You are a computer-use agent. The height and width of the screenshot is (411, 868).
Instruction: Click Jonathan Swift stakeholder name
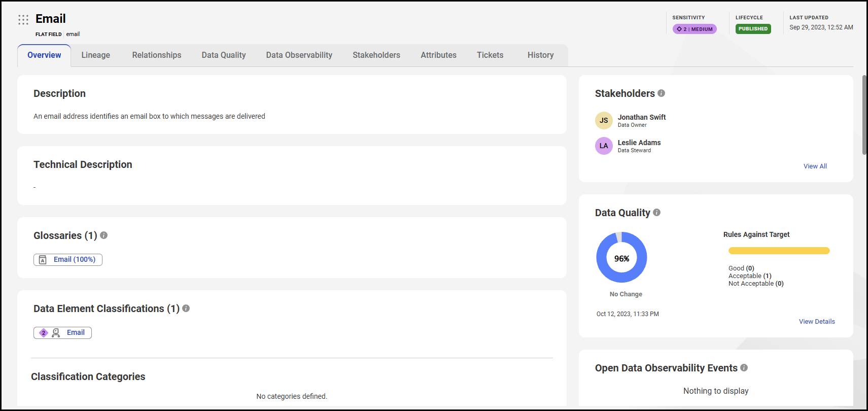tap(642, 117)
